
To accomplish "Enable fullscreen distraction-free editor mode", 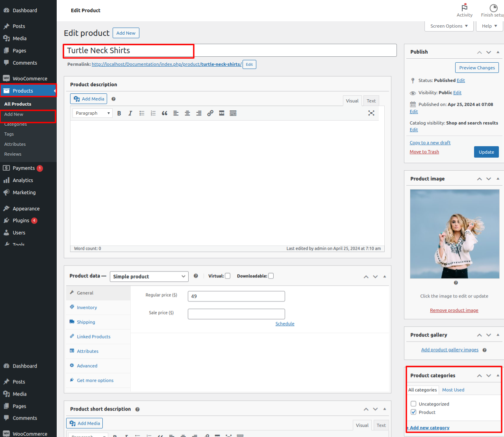I will [x=371, y=113].
